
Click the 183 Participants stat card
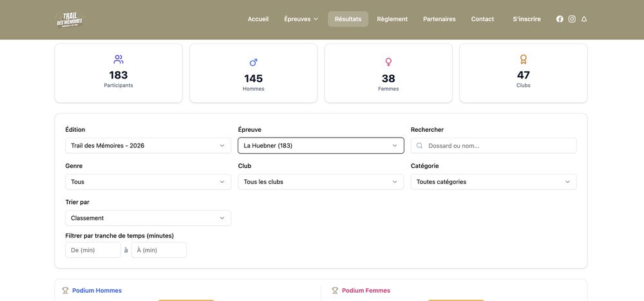coord(118,73)
